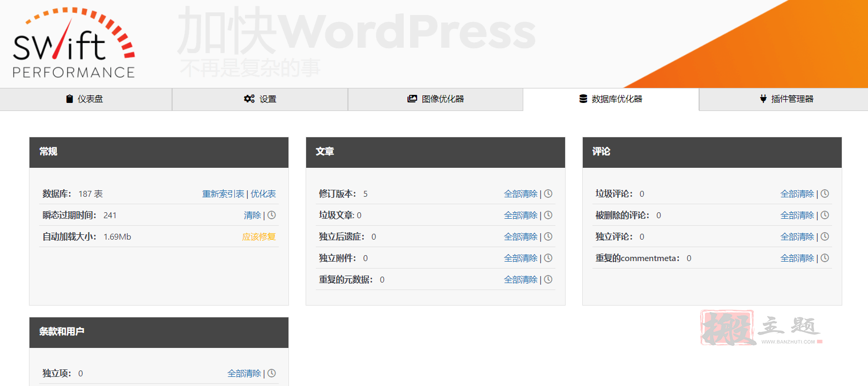
Task: Click the 自动加载大小 label
Action: (69, 236)
